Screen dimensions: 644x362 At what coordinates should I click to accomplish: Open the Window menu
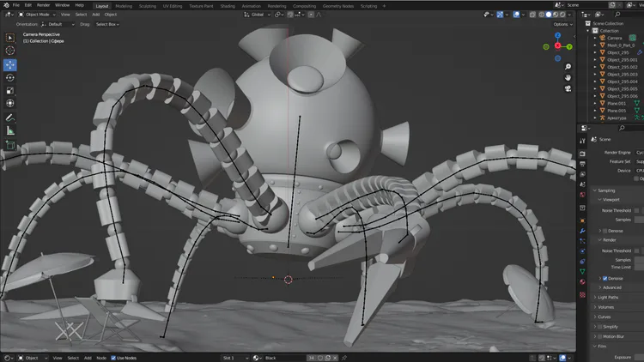click(62, 5)
